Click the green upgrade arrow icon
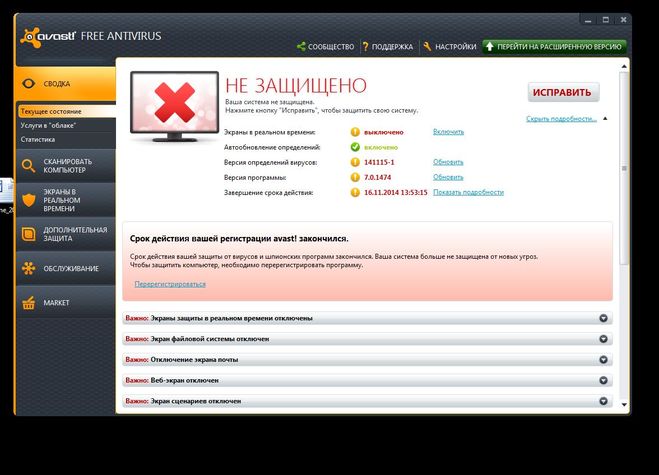The width and height of the screenshot is (659, 475). click(x=489, y=47)
